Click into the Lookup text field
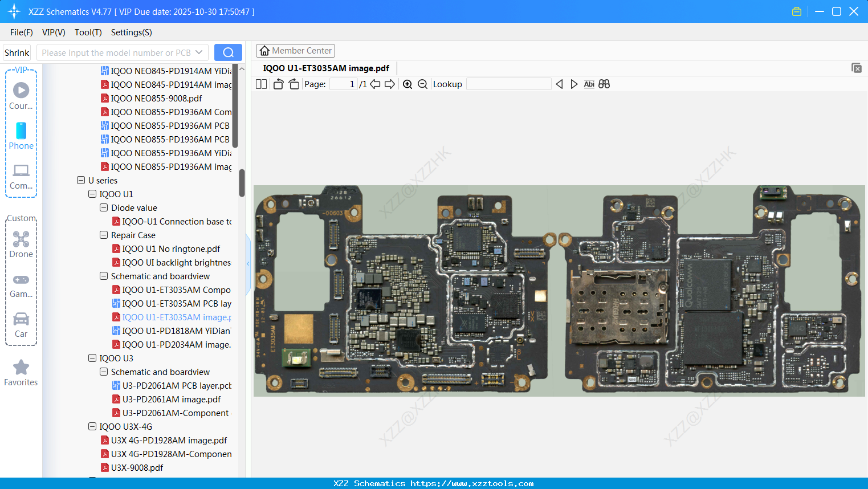Viewport: 868px width, 489px height. coord(508,84)
